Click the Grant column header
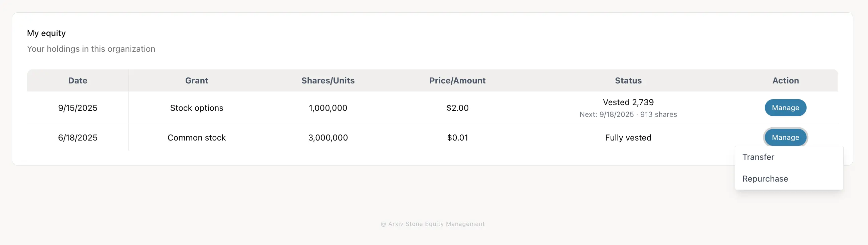 (x=196, y=80)
